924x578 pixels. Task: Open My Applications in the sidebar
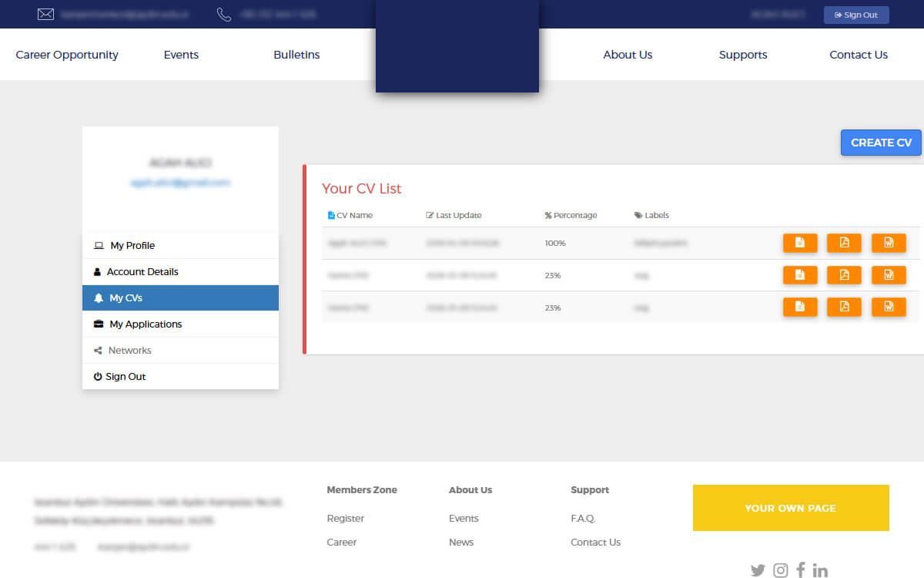pos(180,324)
